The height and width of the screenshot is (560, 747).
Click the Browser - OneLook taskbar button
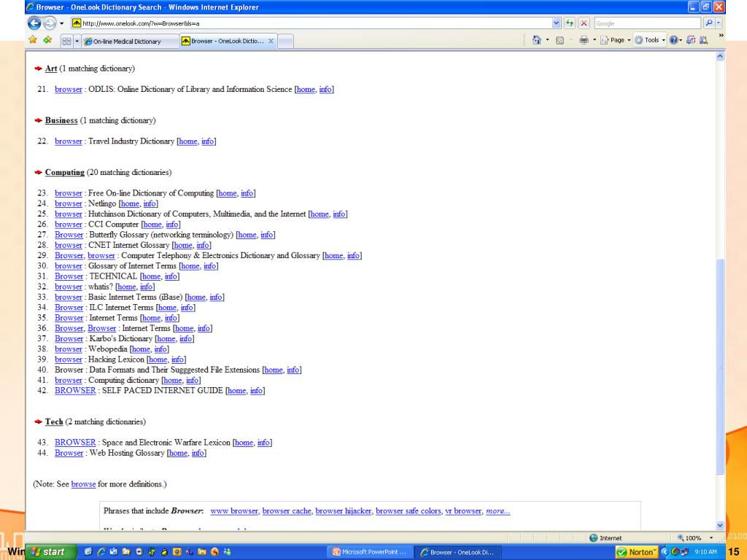coord(457,553)
